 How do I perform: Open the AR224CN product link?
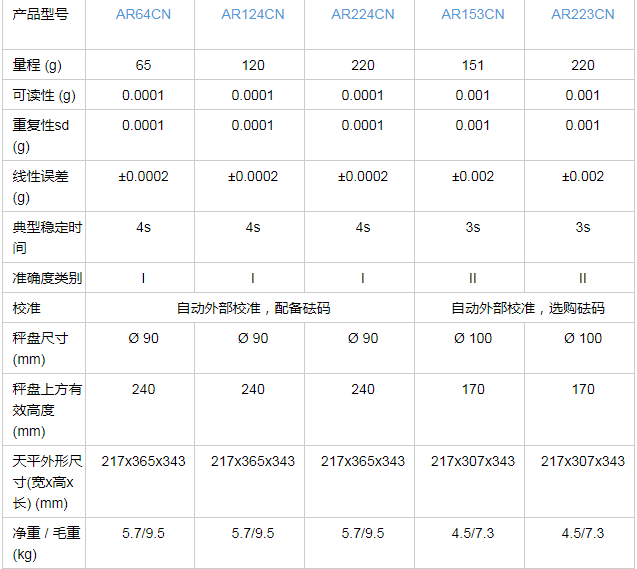pos(363,14)
